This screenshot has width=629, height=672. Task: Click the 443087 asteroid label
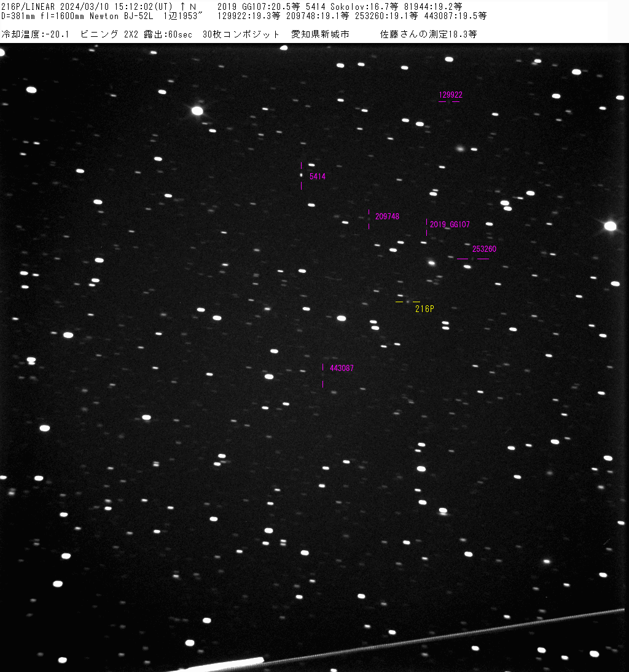tap(342, 368)
